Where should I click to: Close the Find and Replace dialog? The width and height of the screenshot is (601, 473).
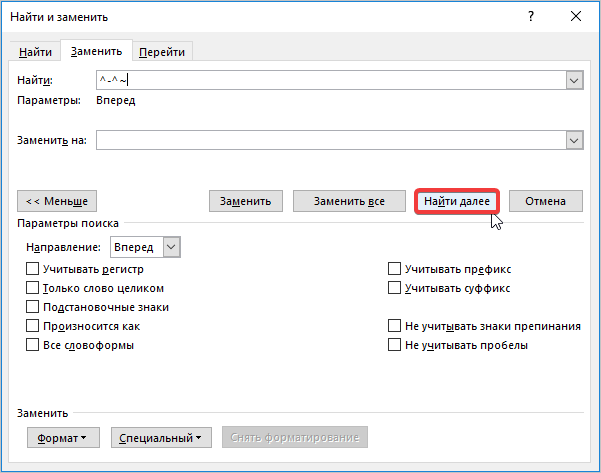coord(574,17)
